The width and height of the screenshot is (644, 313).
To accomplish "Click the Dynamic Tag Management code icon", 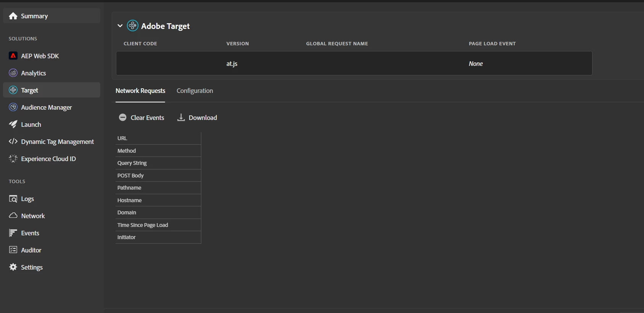I will 13,141.
